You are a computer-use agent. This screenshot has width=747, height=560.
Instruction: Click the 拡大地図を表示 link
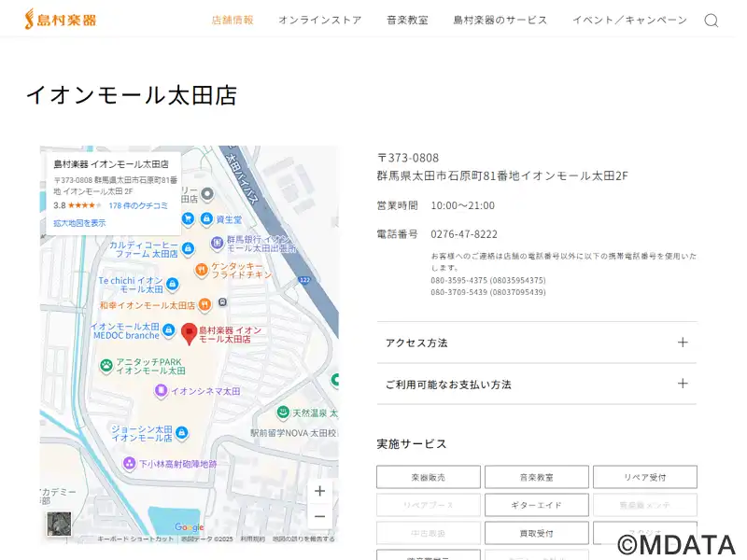pyautogui.click(x=79, y=223)
